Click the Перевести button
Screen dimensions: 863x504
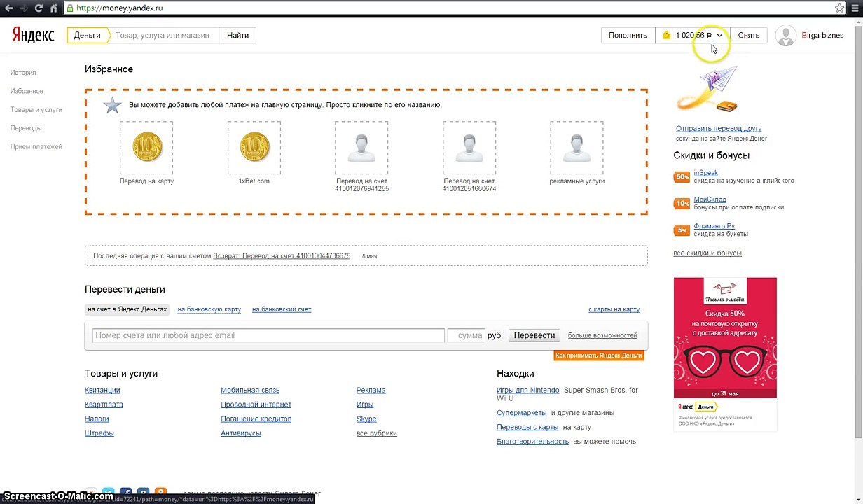[x=534, y=335]
